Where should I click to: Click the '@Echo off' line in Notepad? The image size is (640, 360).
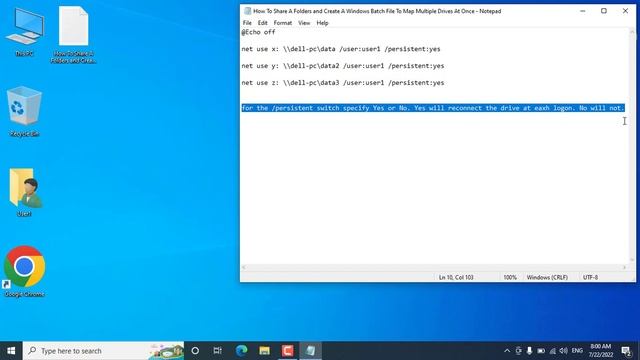click(258, 32)
